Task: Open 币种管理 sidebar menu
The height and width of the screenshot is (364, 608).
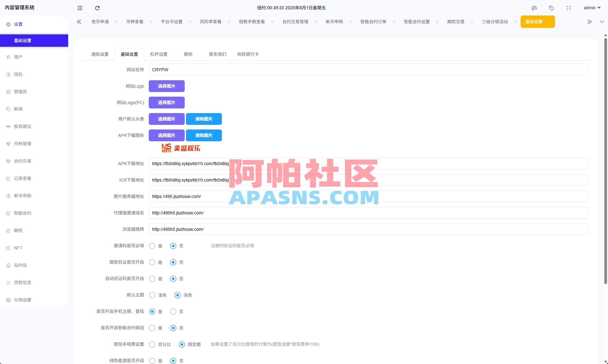Action: point(34,144)
